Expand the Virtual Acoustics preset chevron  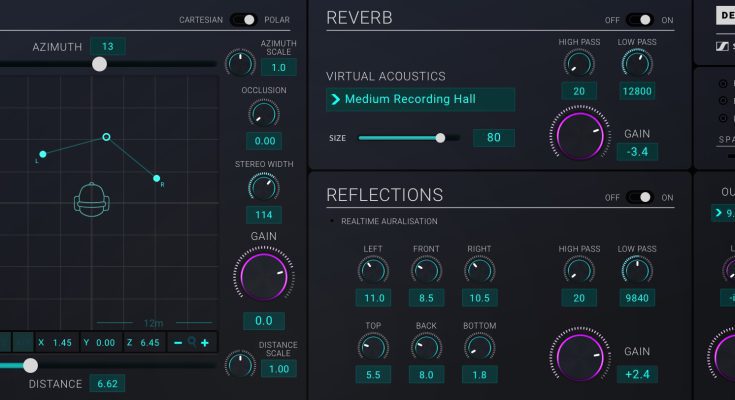pos(336,99)
